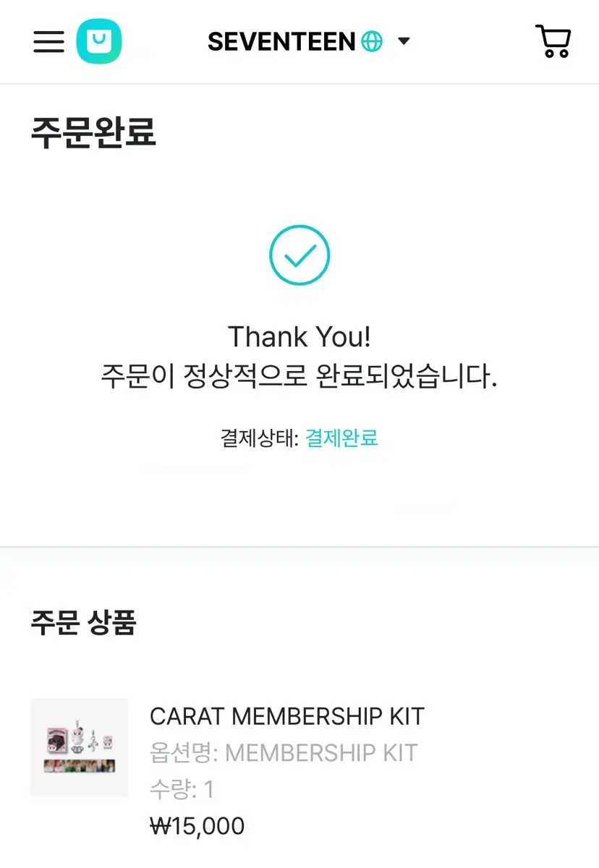This screenshot has height=868, width=599.
Task: Open the CARAT MEMBERSHIP KIT product name
Action: coord(286,716)
